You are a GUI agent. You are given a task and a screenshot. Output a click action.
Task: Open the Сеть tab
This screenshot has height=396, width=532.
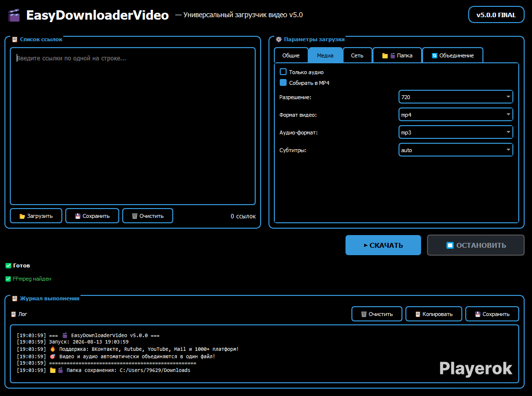(x=357, y=55)
